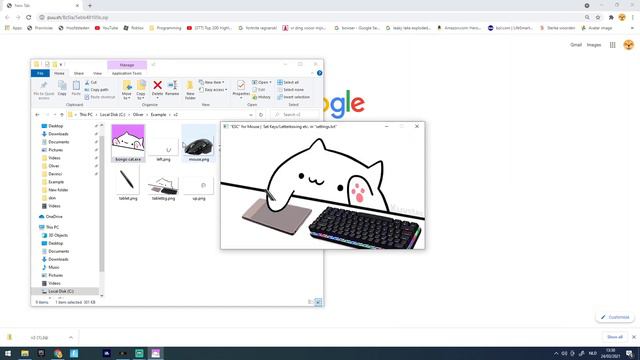This screenshot has width=640, height=360.
Task: Click Copy path in the Clipboard group
Action: tap(97, 90)
